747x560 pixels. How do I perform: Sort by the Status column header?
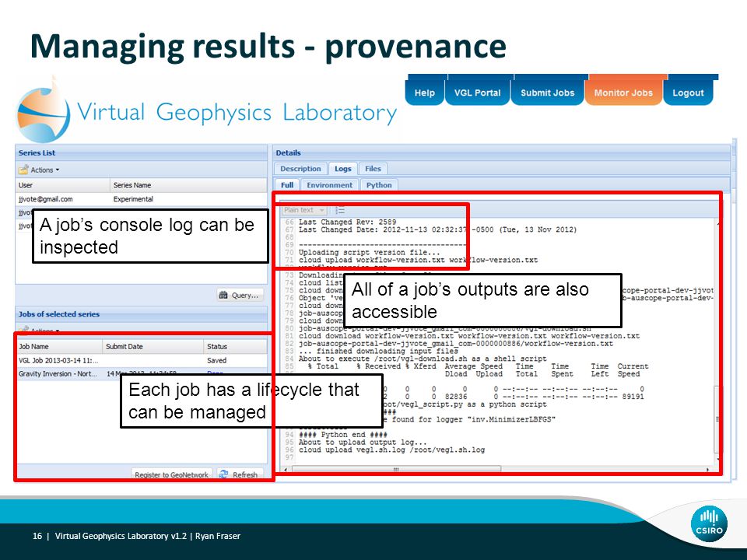click(x=235, y=347)
